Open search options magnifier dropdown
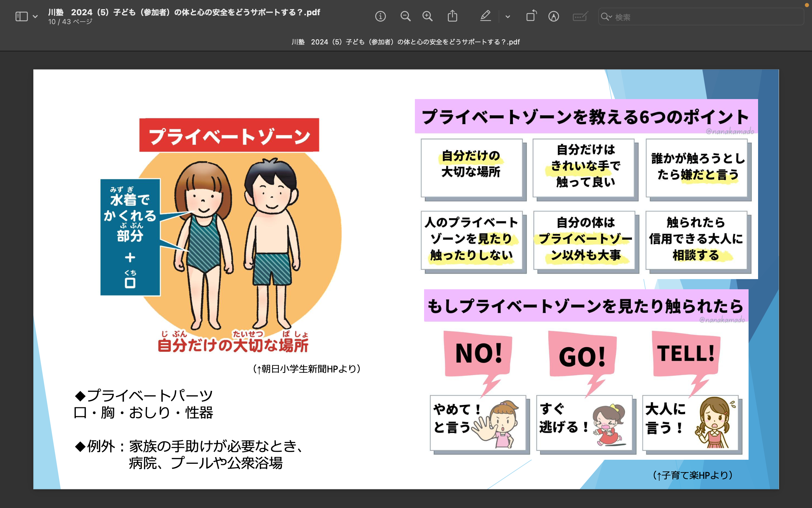 click(x=606, y=17)
